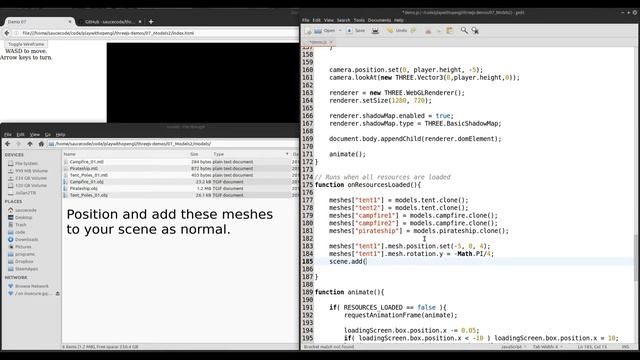Open File System in the Devices sidebar
The height and width of the screenshot is (360, 640).
point(26,163)
